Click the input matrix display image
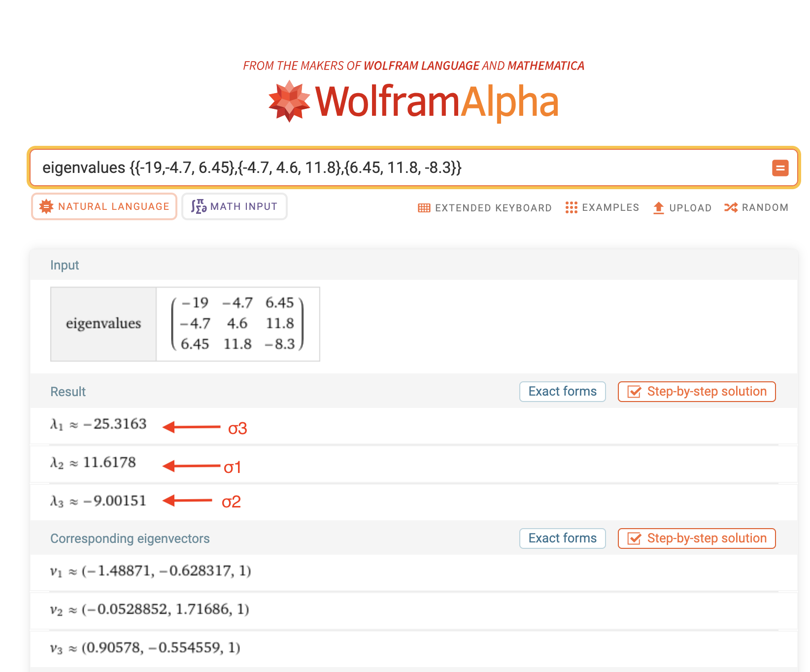 (237, 324)
